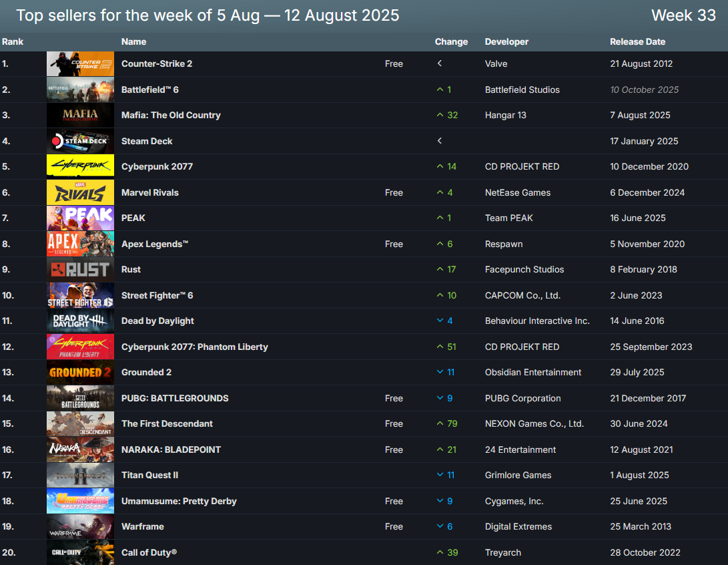Click the Steam Deck name link
Screen dimensions: 728x565
click(x=147, y=142)
